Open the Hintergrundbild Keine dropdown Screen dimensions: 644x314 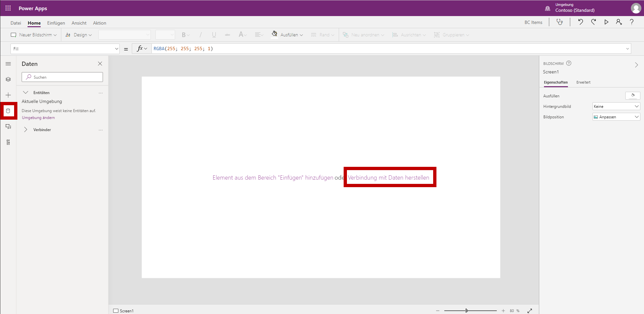click(616, 107)
